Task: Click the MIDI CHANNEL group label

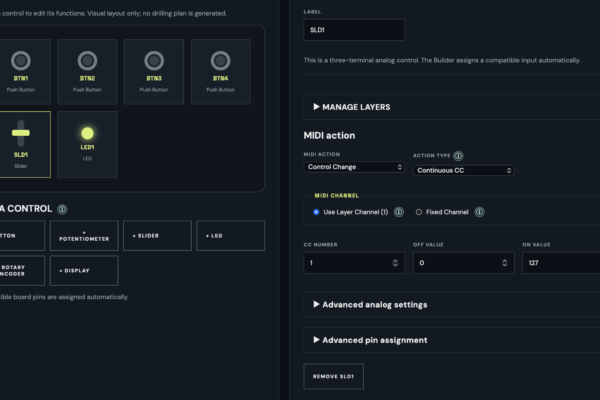Action: pos(337,196)
